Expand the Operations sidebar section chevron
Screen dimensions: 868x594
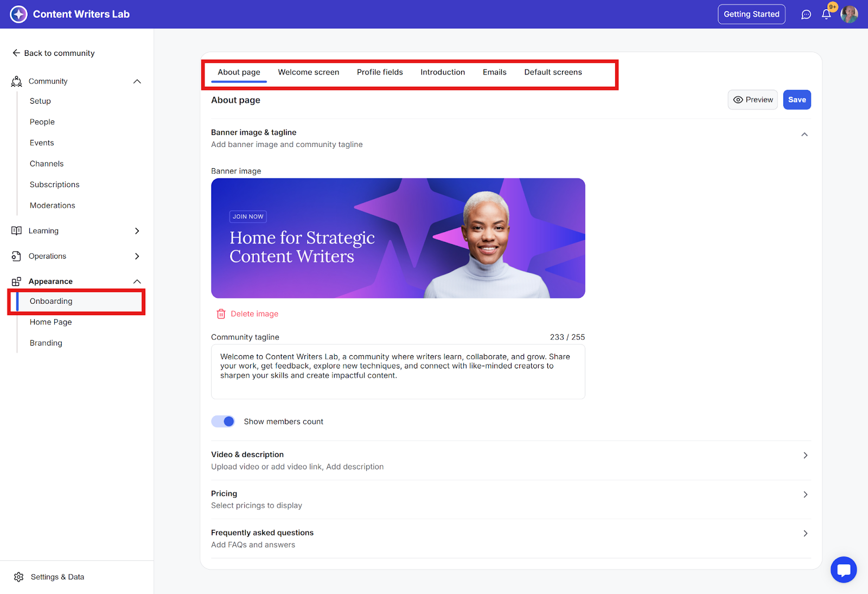click(x=137, y=256)
